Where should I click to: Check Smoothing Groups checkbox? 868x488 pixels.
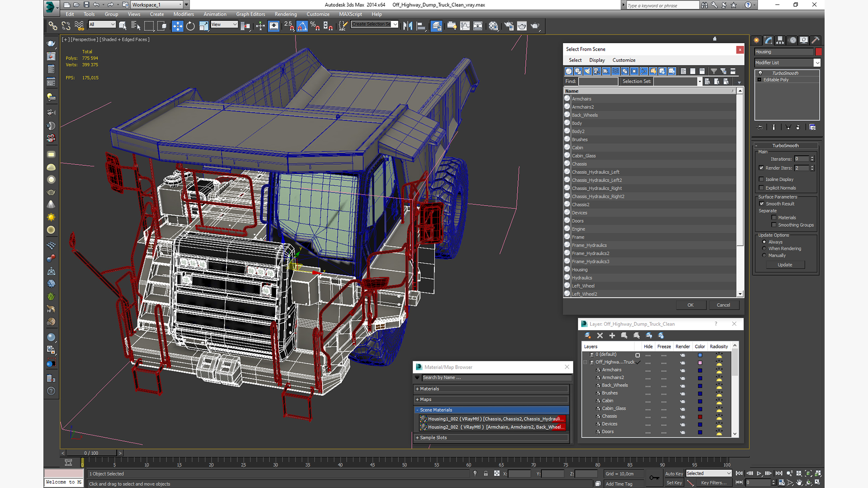[x=774, y=225]
